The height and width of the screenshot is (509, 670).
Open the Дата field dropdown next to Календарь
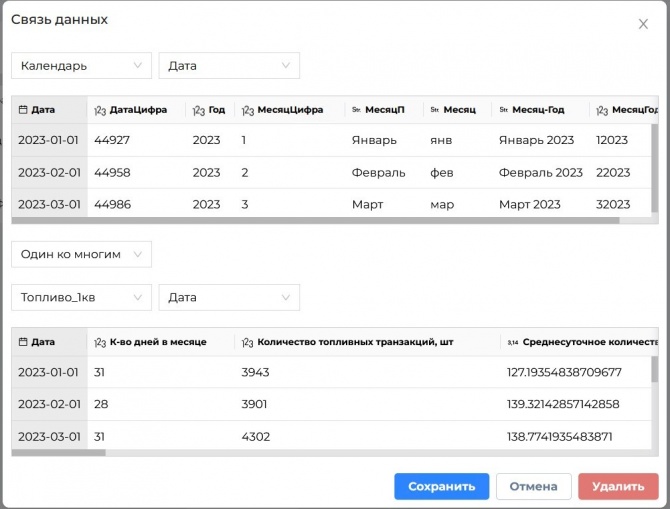[x=229, y=65]
